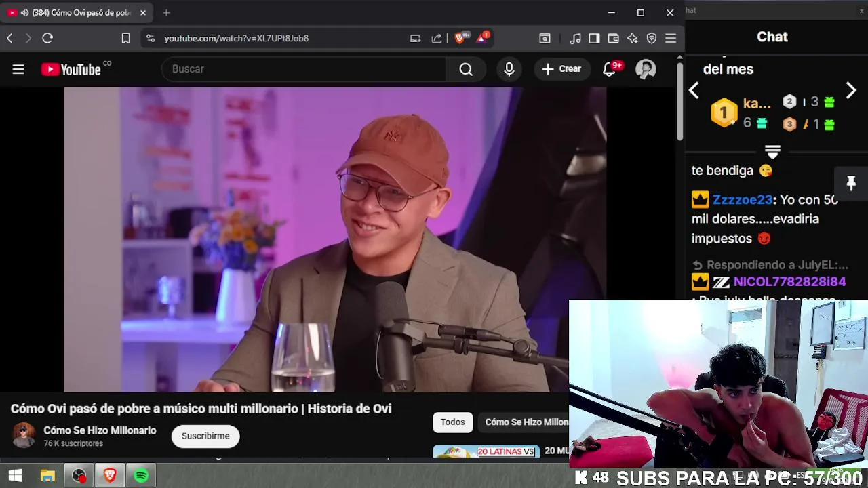Click the Suscribirme button
The height and width of the screenshot is (488, 868).
(x=205, y=436)
